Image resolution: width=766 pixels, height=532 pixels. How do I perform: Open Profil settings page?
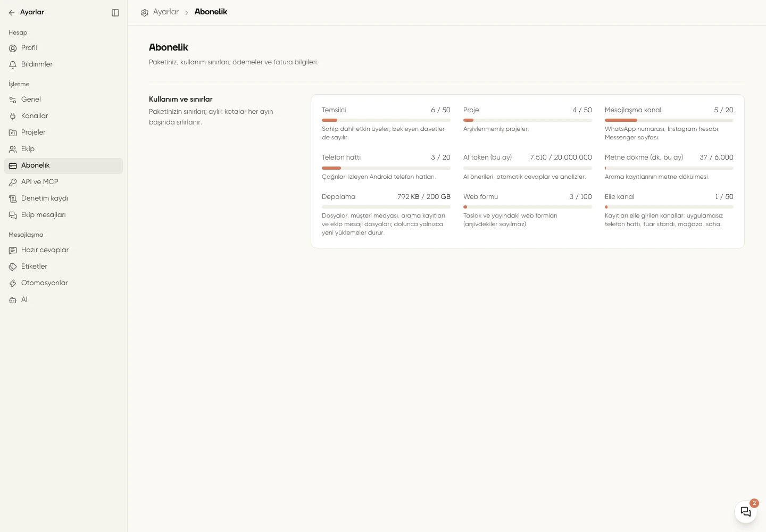(x=63, y=48)
